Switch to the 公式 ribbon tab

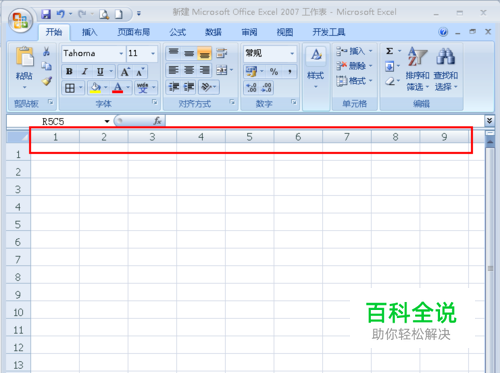click(x=177, y=32)
